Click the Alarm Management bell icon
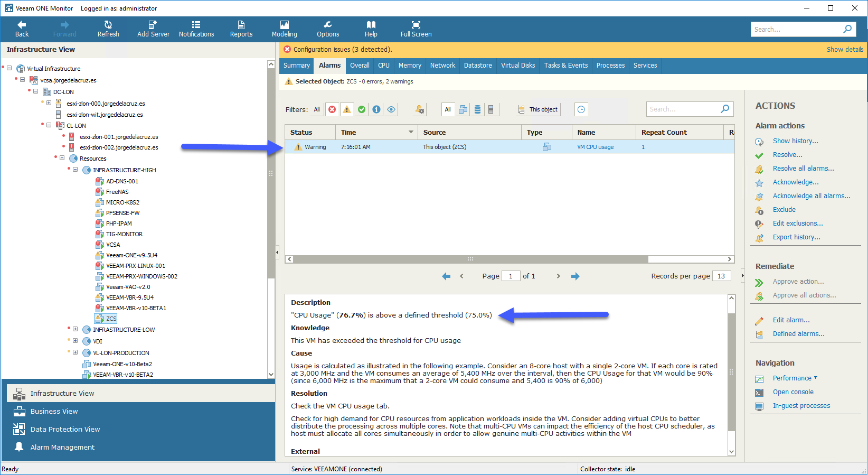868x475 pixels. (19, 447)
